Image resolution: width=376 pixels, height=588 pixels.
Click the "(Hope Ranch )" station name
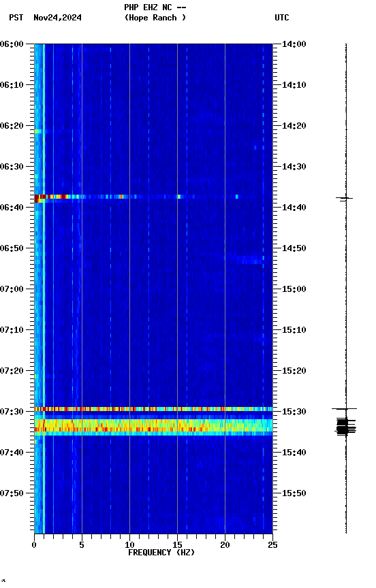click(155, 18)
